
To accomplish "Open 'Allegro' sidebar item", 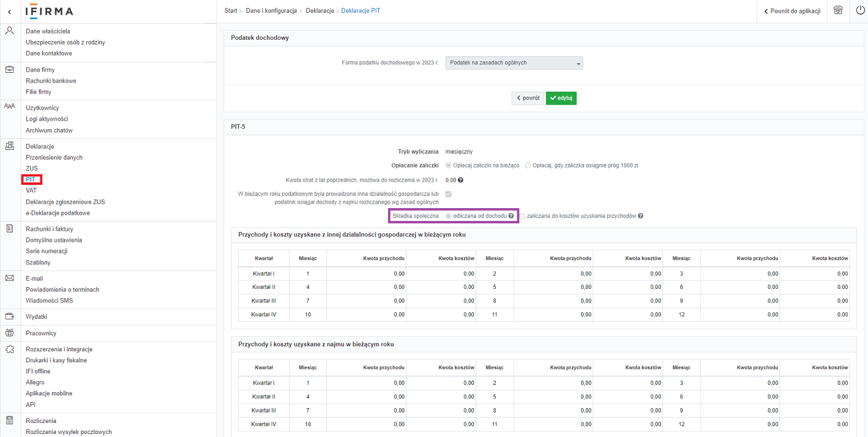I will tap(35, 383).
